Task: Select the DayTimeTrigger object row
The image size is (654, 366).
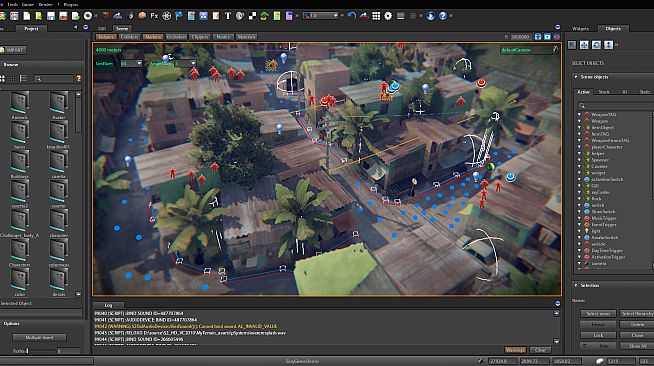Action: (607, 251)
